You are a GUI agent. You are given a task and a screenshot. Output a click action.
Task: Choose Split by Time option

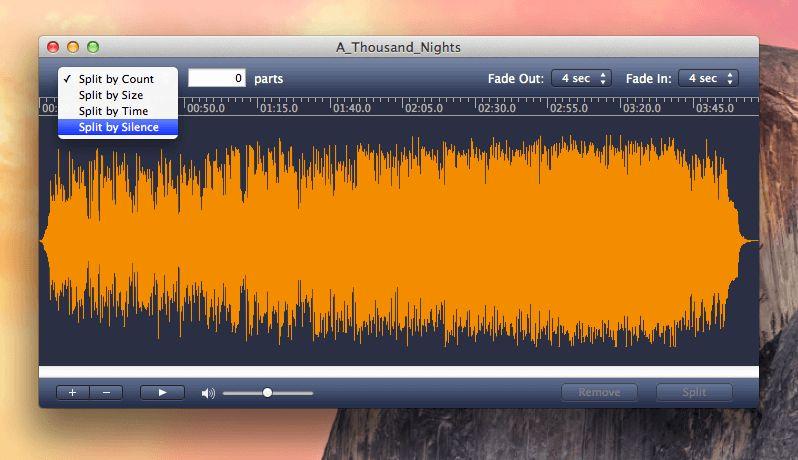coord(113,111)
